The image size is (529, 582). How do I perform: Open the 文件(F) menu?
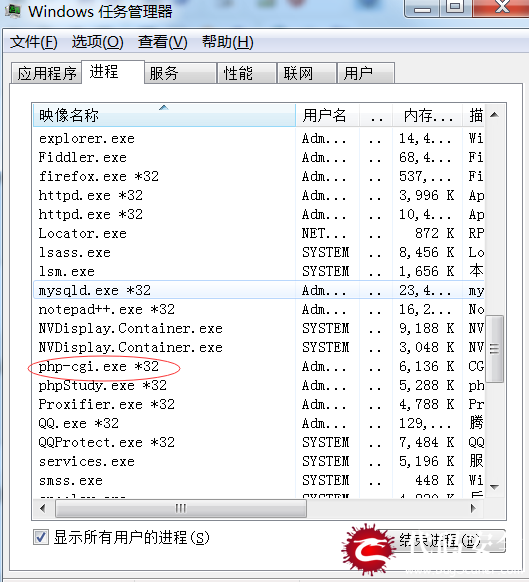point(34,42)
